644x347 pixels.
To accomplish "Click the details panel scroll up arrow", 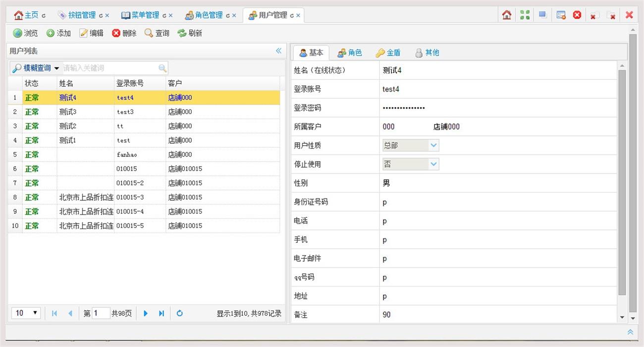I will (622, 65).
